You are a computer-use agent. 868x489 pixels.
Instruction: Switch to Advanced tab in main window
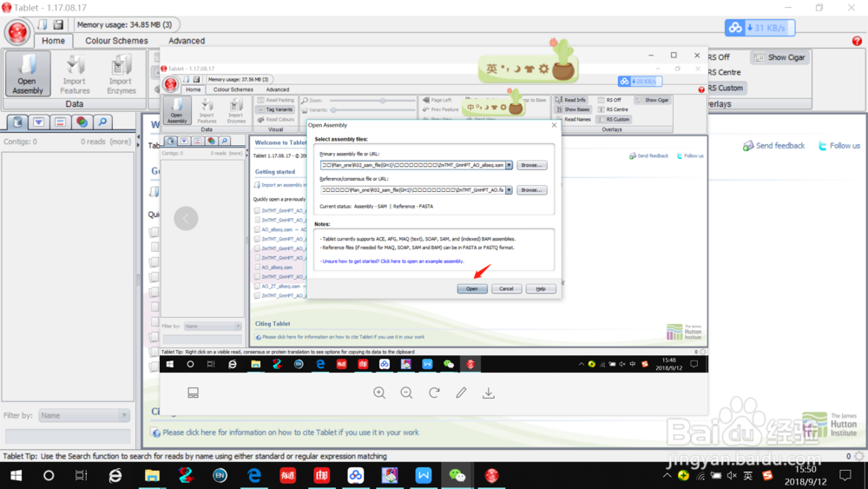(x=187, y=41)
